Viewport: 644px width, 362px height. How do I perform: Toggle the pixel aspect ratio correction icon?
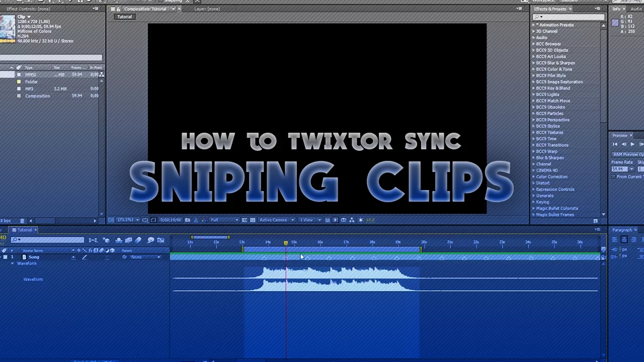327,220
